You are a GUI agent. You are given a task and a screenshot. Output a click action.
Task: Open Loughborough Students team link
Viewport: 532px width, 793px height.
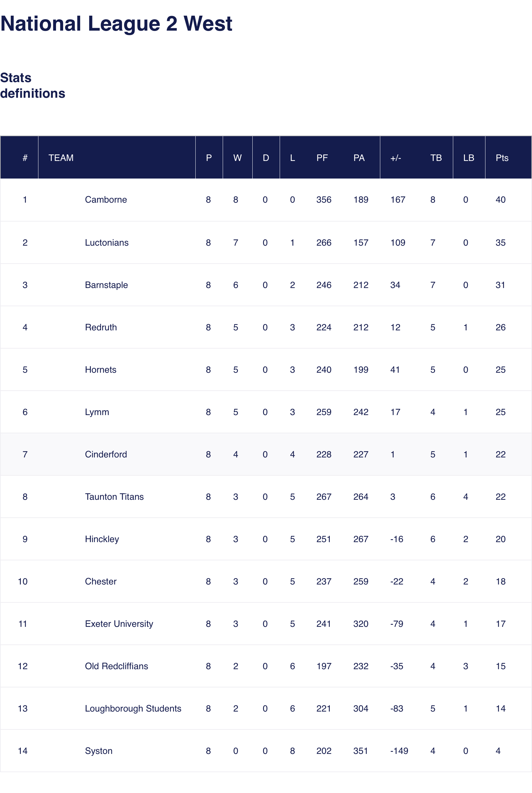133,709
